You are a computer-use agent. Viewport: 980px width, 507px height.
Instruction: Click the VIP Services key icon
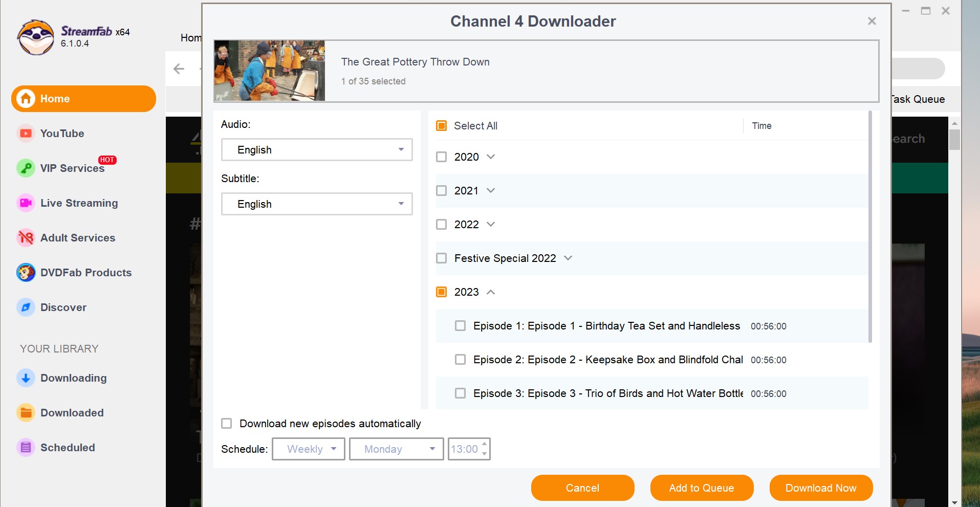(x=26, y=168)
